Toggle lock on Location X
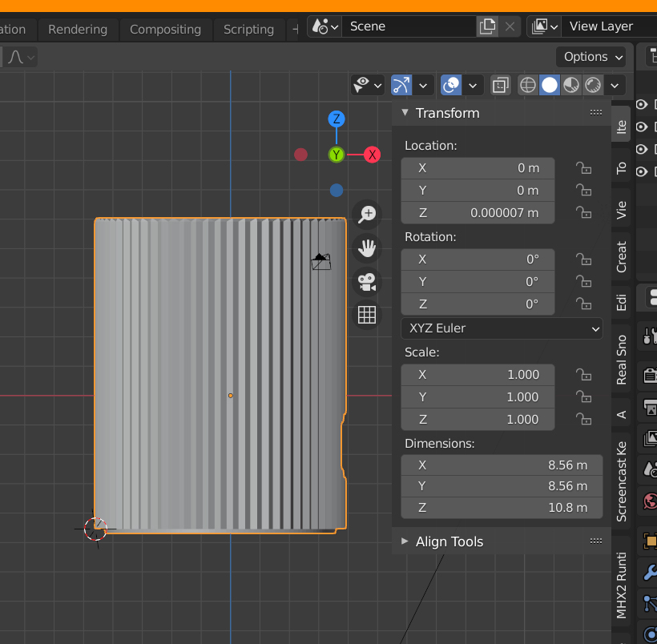 pos(584,168)
